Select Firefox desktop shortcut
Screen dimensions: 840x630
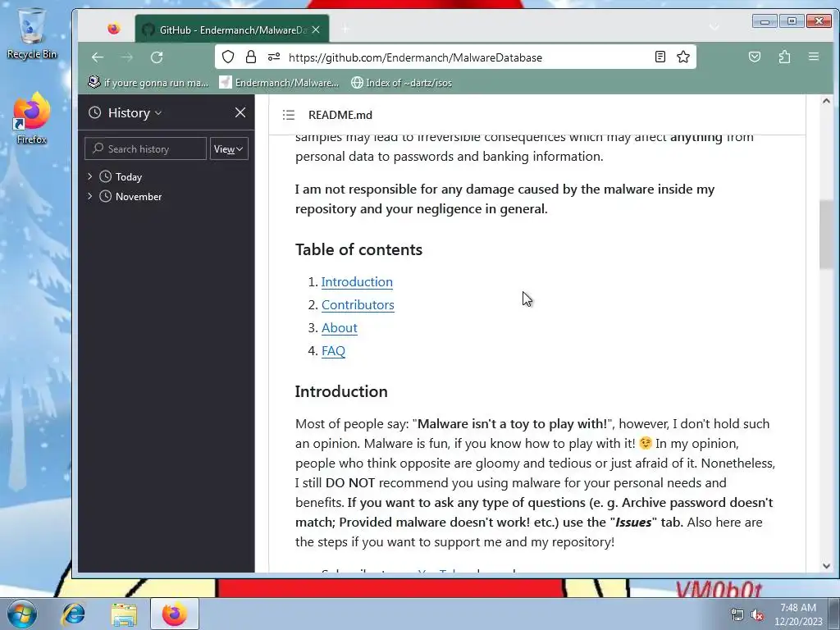(32, 118)
